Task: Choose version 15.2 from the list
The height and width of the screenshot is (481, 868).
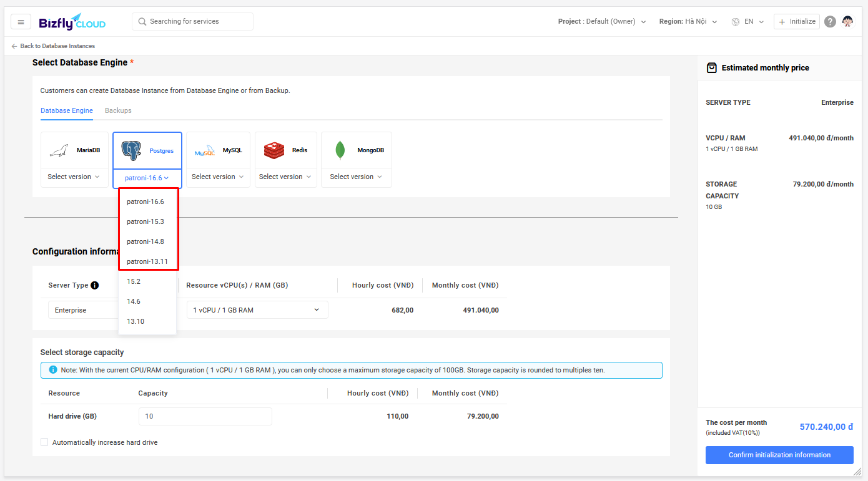Action: [147, 281]
